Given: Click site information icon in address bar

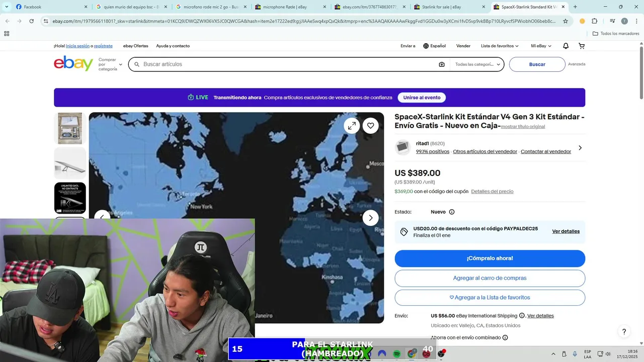Looking at the screenshot, I should click(46, 21).
